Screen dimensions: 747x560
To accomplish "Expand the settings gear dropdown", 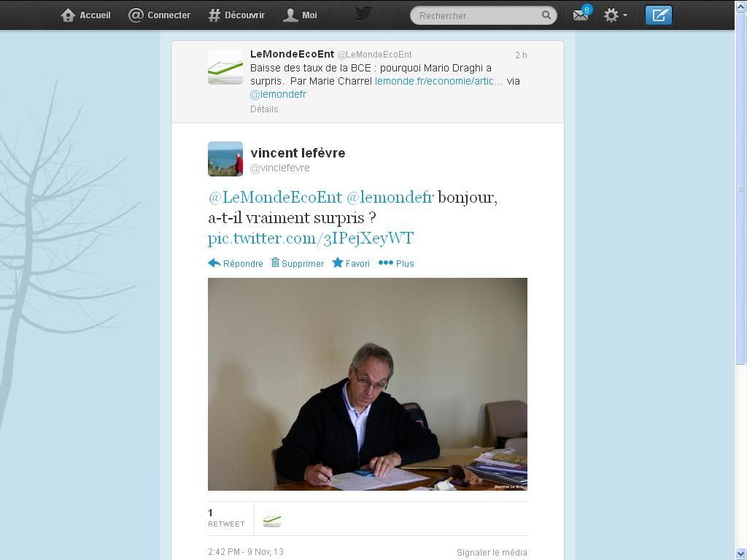I will tap(616, 15).
